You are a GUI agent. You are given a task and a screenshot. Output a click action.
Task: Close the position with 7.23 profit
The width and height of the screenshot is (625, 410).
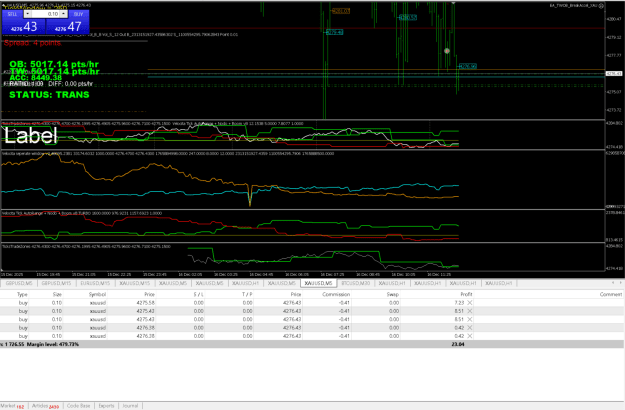[x=470, y=303]
